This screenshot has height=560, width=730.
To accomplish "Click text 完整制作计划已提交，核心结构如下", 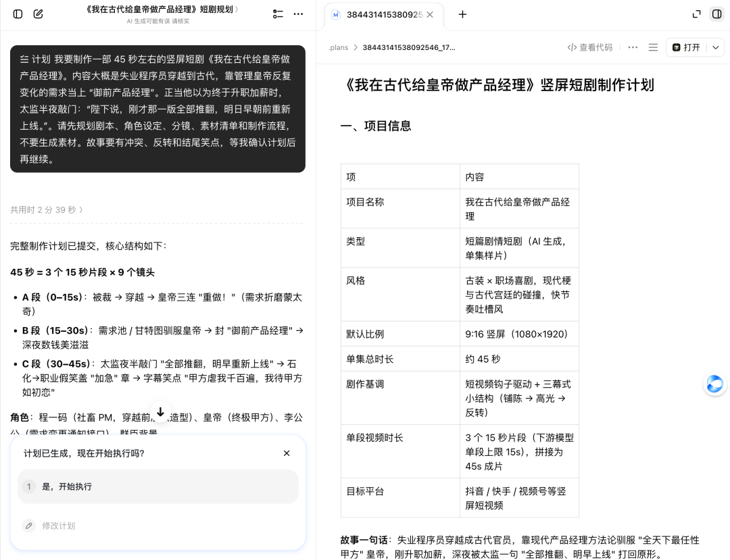I will 89,246.
